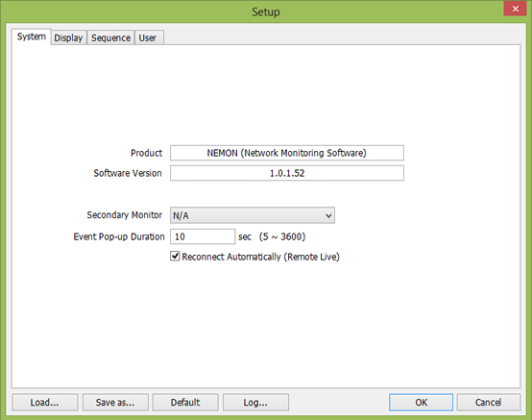Screen dimensions: 532x420
Task: Expand Secondary Monitor list via chevron arrow
Action: [x=328, y=215]
